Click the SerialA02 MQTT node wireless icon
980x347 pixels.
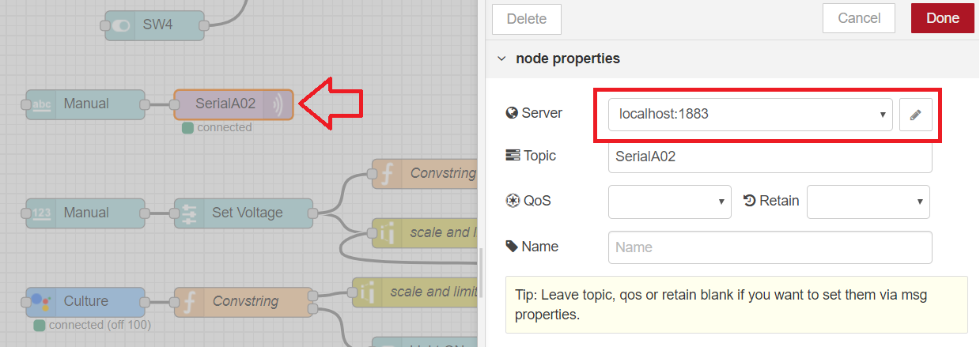click(279, 104)
